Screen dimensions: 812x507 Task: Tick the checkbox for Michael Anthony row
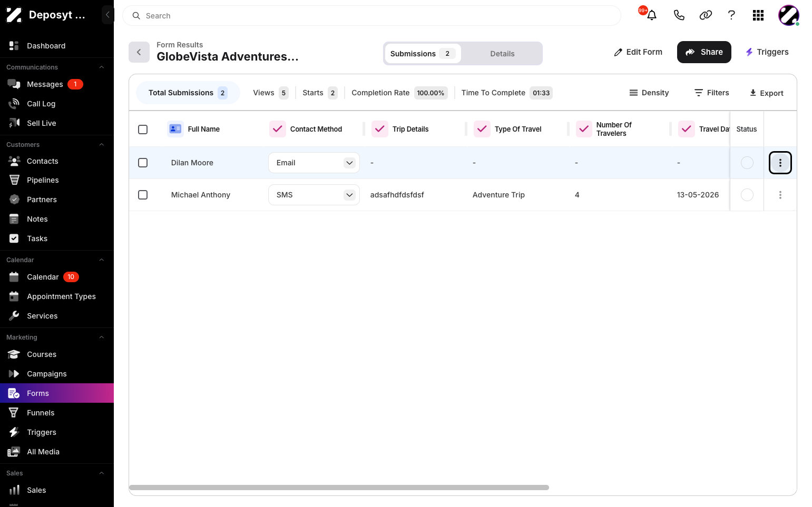tap(143, 195)
